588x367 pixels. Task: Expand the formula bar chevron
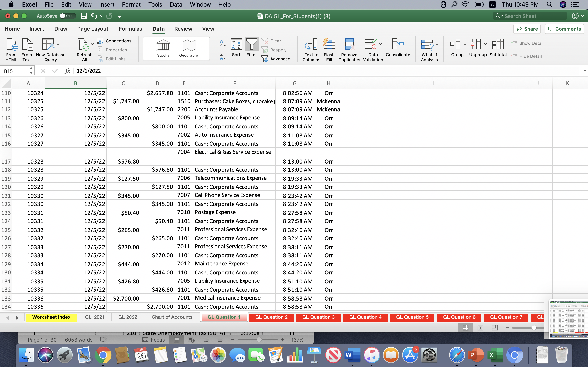pyautogui.click(x=585, y=71)
